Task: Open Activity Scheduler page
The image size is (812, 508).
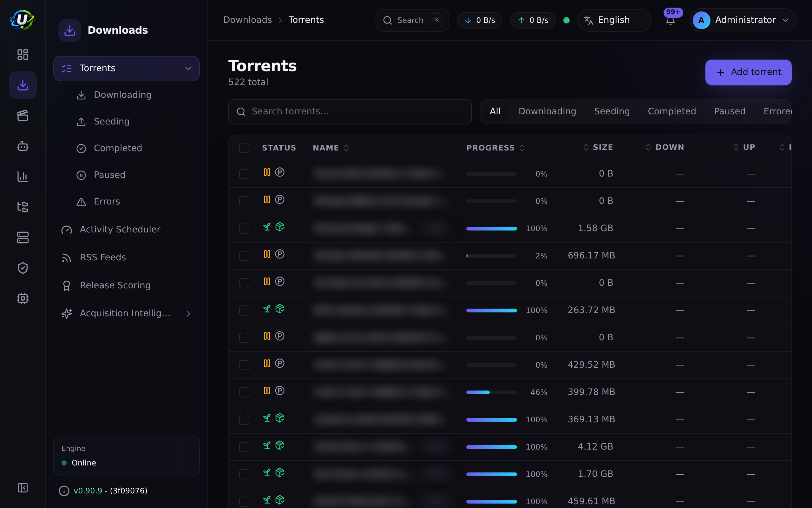Action: pyautogui.click(x=127, y=230)
